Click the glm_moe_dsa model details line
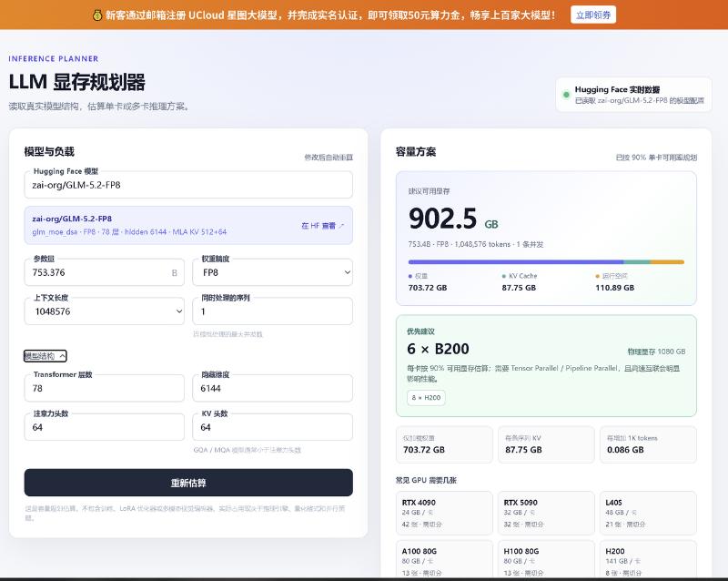728x581 pixels. (129, 232)
